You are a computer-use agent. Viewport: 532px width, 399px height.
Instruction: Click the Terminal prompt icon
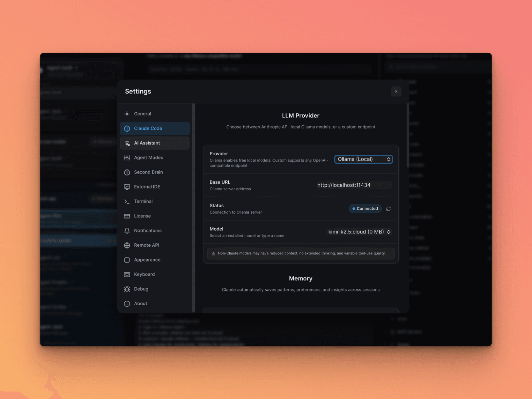coord(127,202)
